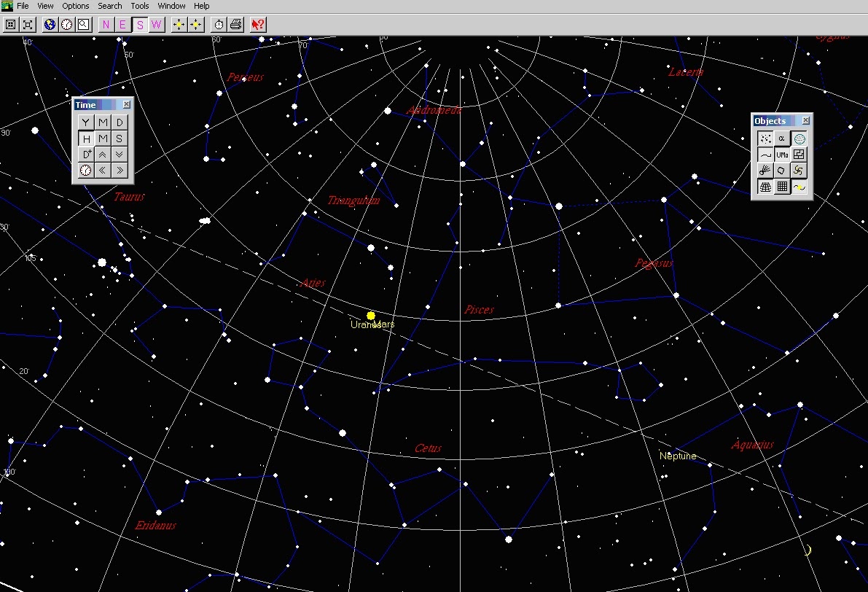Click the galaxy spiral icon in Objects panel
Screen dimensions: 868x592
(798, 171)
